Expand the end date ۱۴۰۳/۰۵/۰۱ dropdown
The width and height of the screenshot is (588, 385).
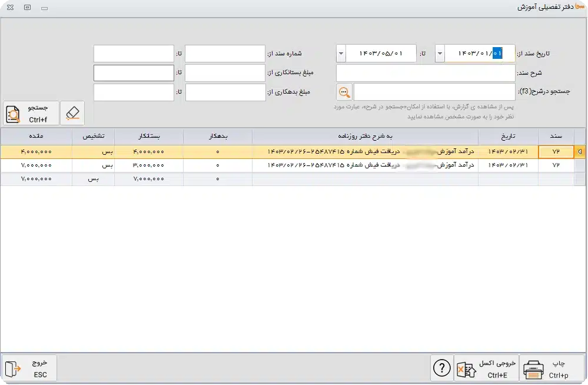coord(341,54)
